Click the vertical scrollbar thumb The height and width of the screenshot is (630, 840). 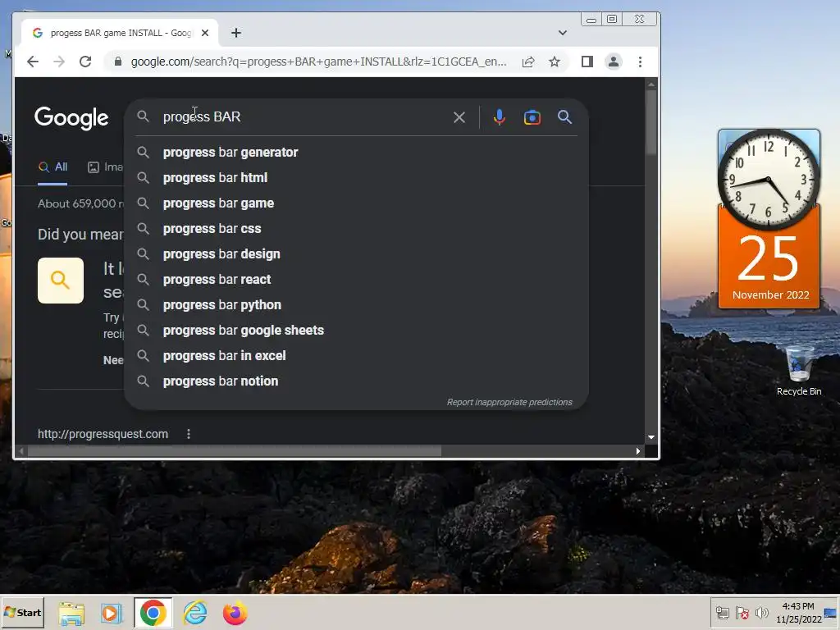[x=651, y=122]
